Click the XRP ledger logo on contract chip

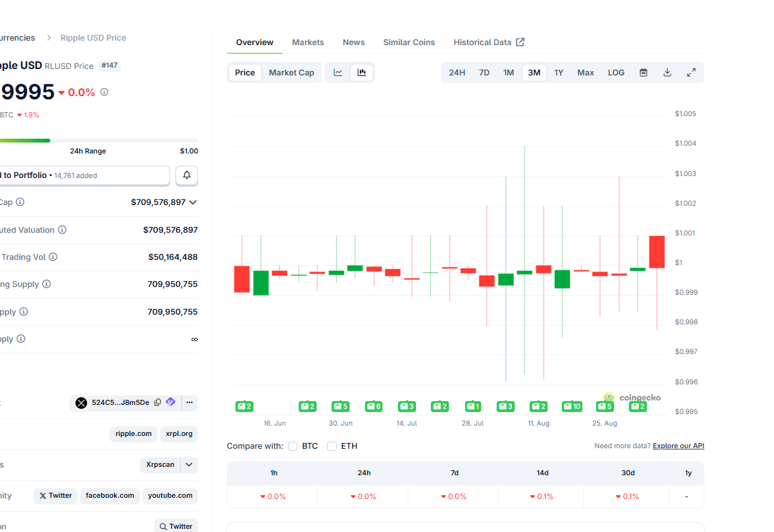81,403
